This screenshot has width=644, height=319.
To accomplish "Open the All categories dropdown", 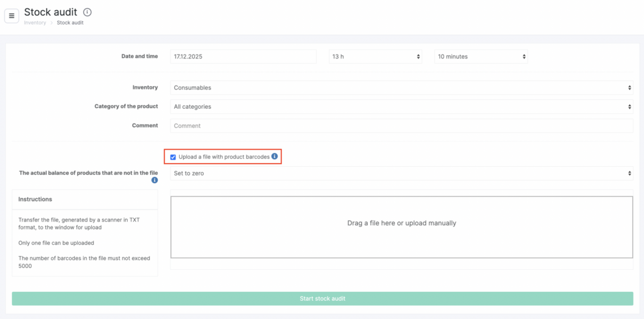I will point(401,107).
